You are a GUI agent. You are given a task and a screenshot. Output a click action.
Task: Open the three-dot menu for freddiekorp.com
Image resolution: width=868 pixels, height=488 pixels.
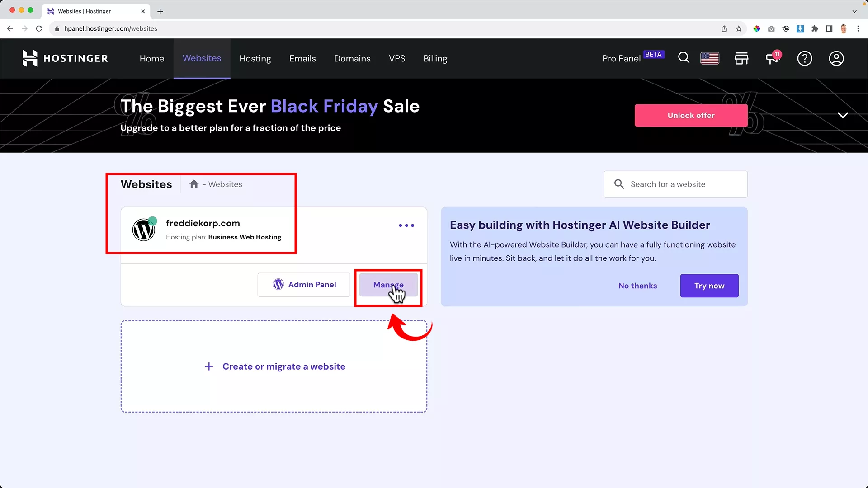click(x=406, y=225)
